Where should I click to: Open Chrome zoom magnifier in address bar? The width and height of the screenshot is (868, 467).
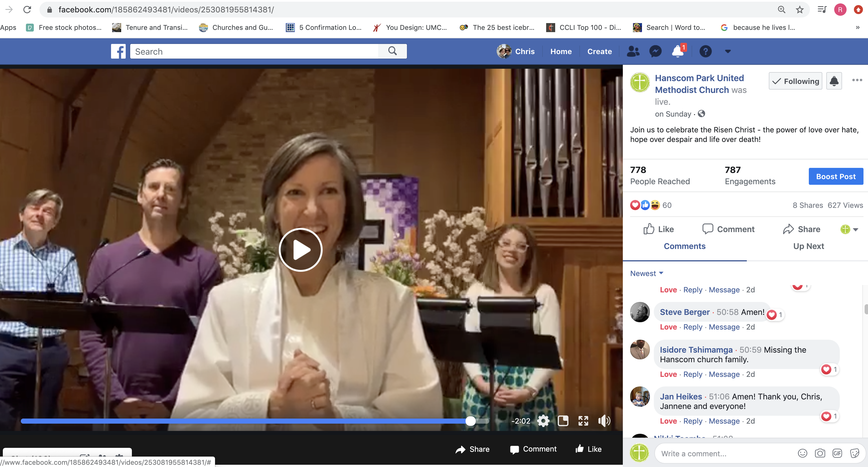coord(781,9)
